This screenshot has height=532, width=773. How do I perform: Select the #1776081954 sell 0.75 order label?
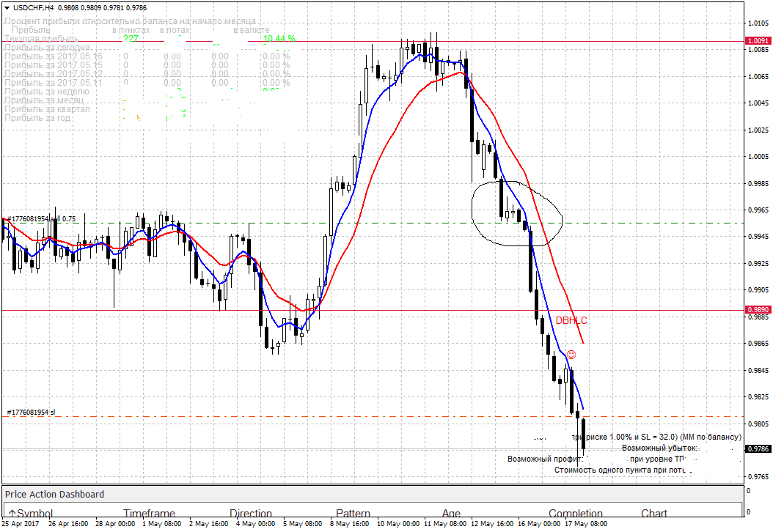coord(41,218)
